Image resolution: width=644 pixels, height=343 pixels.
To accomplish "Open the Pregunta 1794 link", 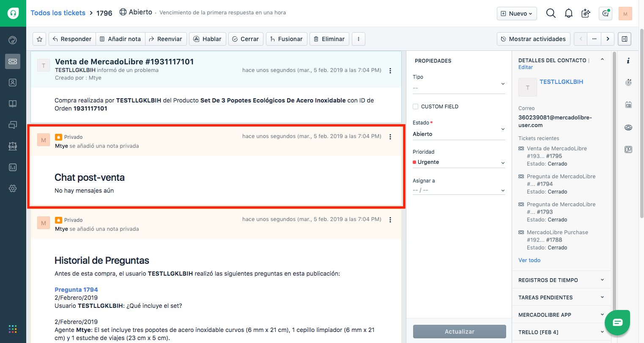I will pyautogui.click(x=76, y=290).
